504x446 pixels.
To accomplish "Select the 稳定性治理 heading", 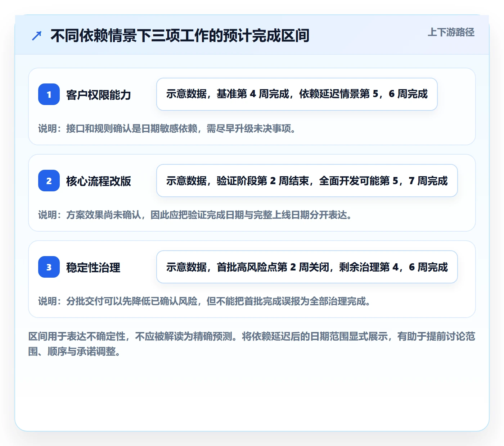I will pos(93,267).
